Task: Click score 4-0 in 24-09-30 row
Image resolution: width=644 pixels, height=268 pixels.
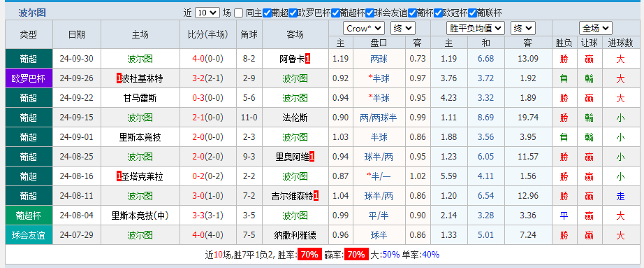Action: tap(198, 59)
